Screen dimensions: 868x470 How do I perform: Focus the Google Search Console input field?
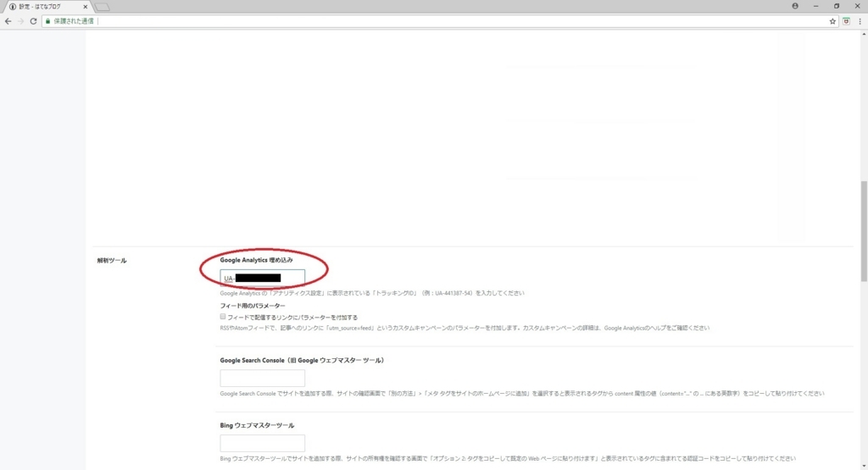pos(263,379)
